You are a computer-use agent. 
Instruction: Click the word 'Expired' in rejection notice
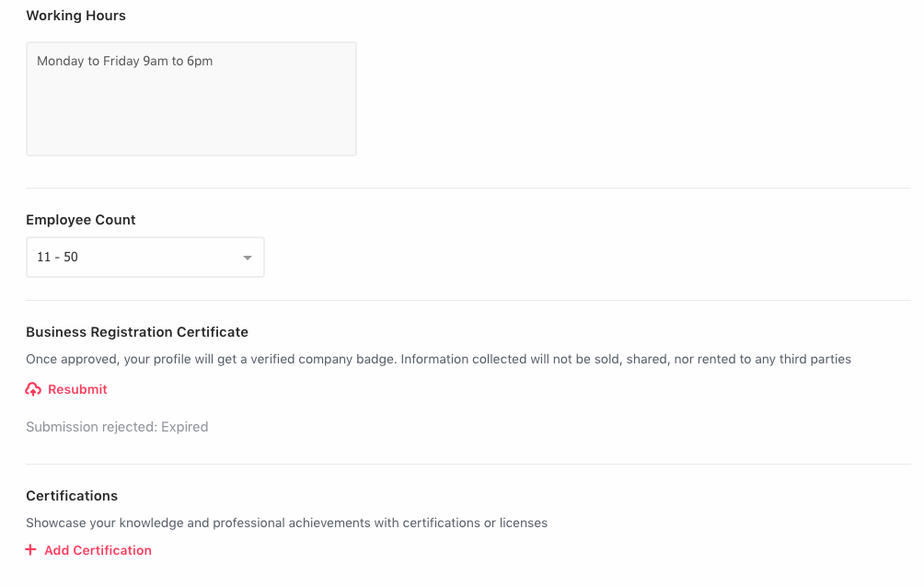click(x=184, y=427)
